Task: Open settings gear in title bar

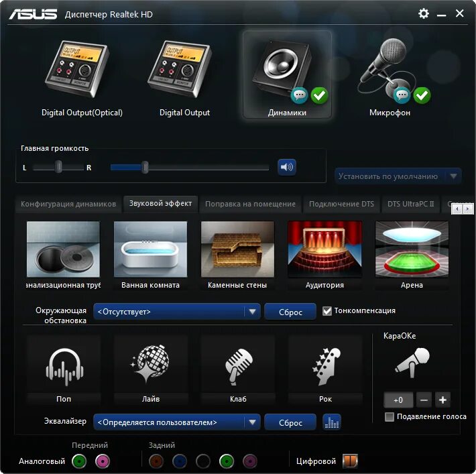Action: click(x=424, y=13)
